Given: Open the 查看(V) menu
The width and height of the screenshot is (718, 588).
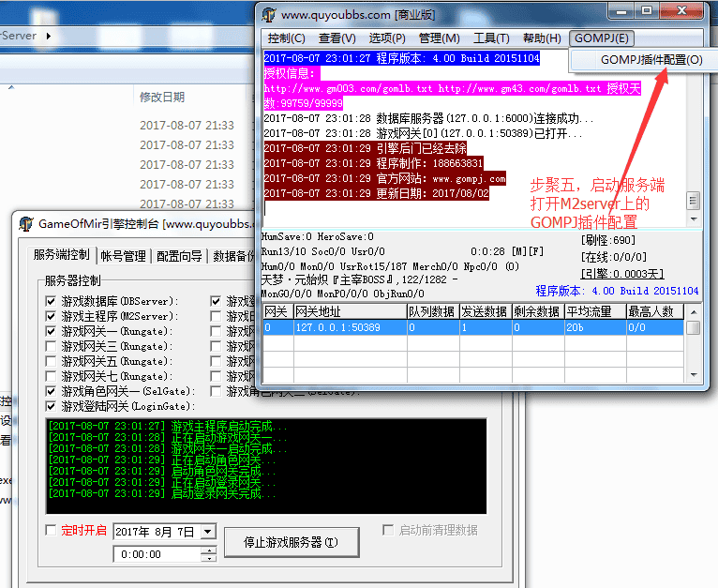Looking at the screenshot, I should coord(337,38).
